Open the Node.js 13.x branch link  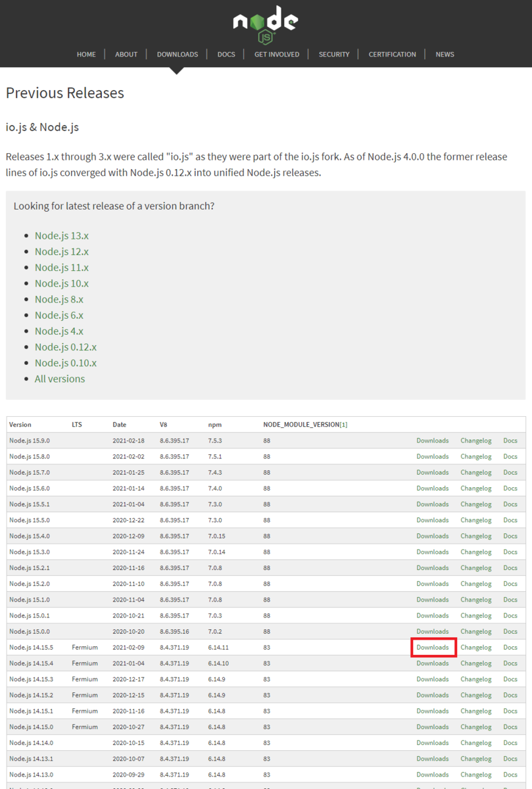click(62, 236)
